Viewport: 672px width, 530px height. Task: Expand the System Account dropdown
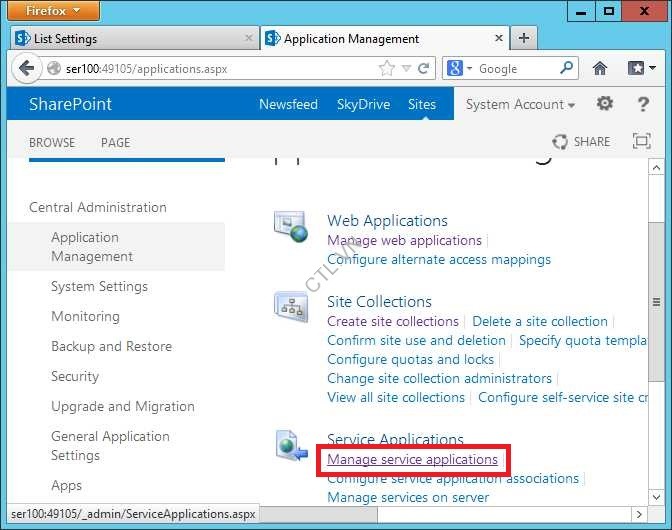tap(520, 104)
